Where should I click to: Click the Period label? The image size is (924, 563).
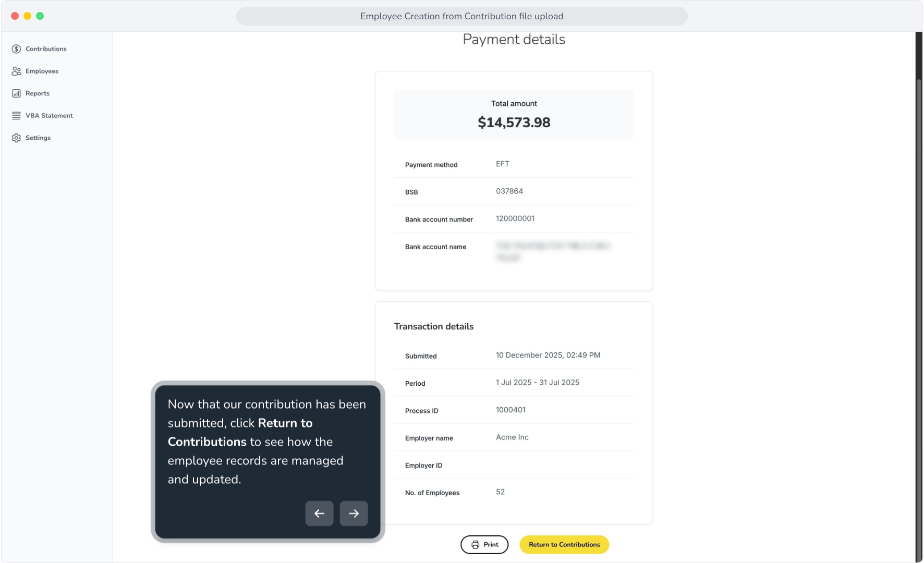(x=415, y=384)
